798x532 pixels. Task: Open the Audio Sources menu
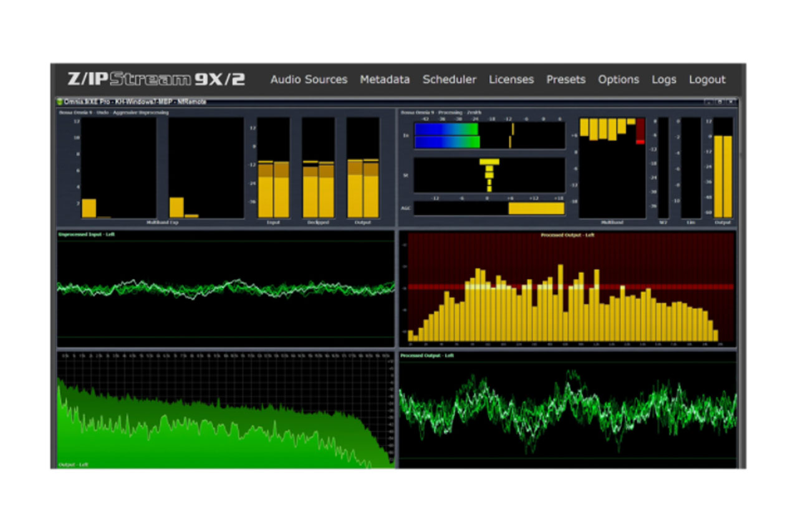click(309, 80)
